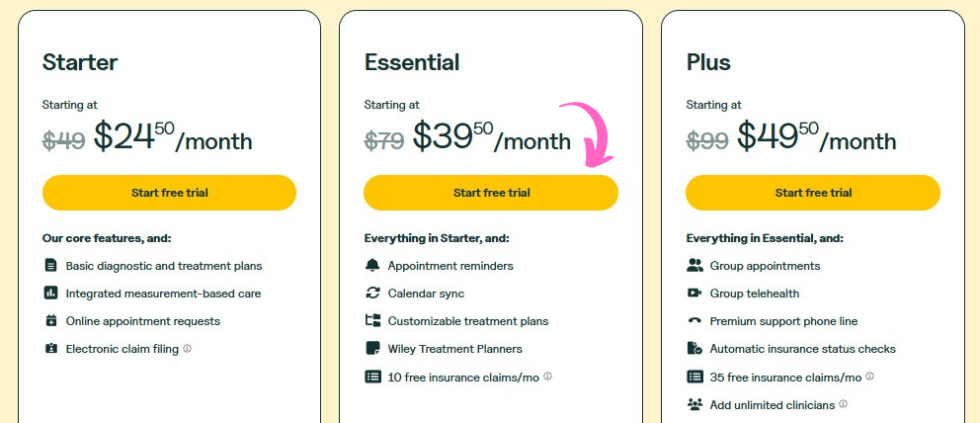Click the people icon for Group appointments
Viewport: 980px width, 423px height.
tap(695, 266)
